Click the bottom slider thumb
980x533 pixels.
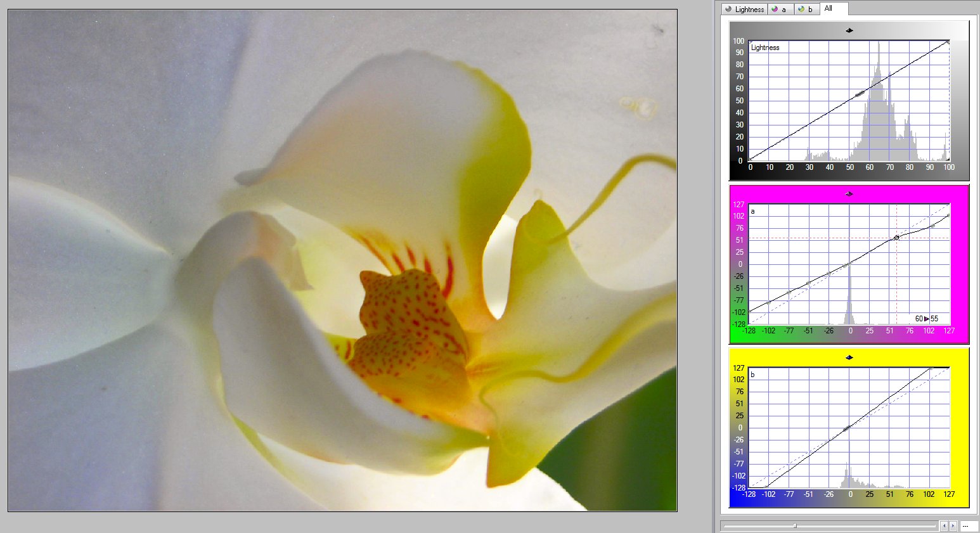pos(795,525)
